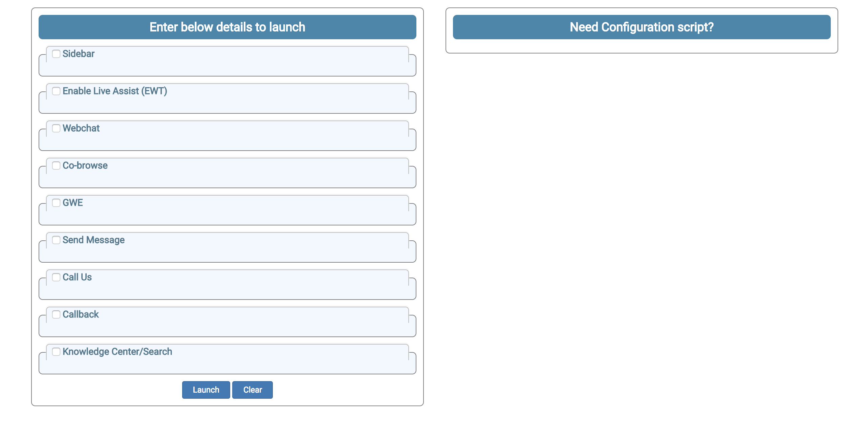Click the Knowledge Center/Search label text
This screenshot has width=868, height=438.
pos(117,352)
